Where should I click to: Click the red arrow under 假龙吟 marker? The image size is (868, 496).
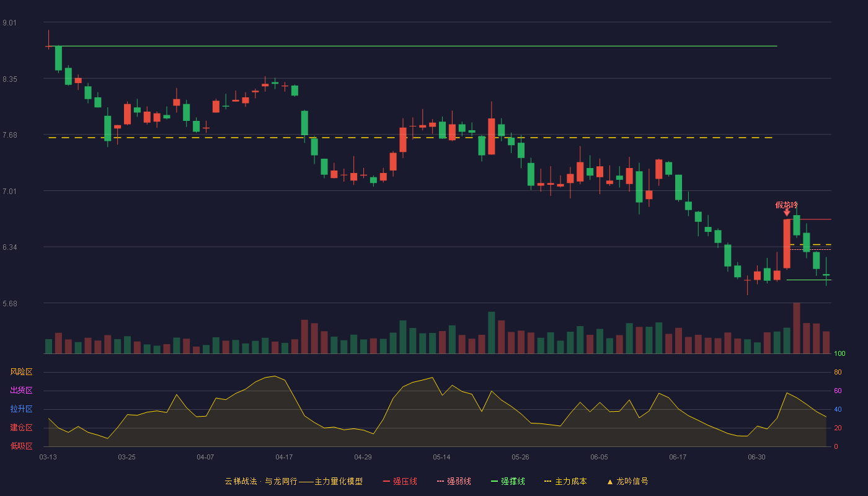pyautogui.click(x=787, y=213)
